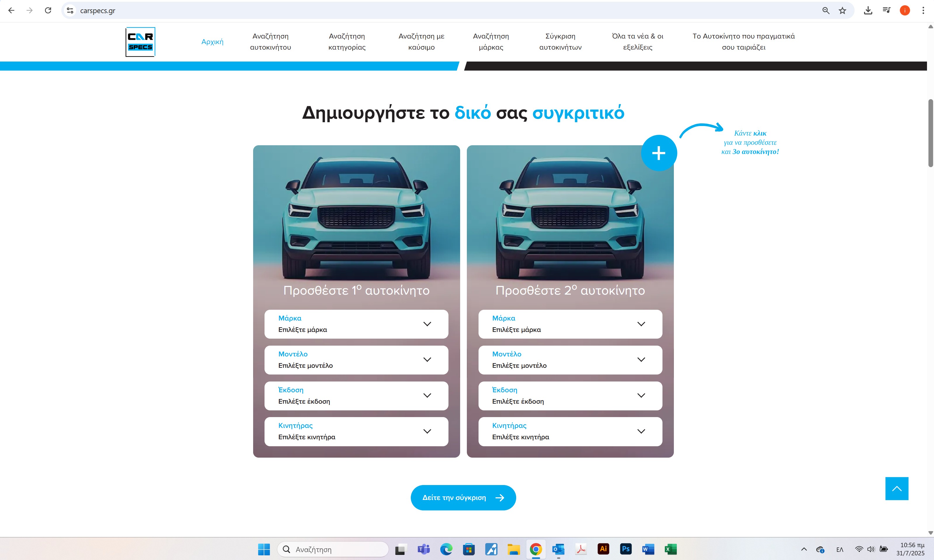This screenshot has height=560, width=934.
Task: Expand the second car's Μοντέλο dropdown
Action: [570, 360]
